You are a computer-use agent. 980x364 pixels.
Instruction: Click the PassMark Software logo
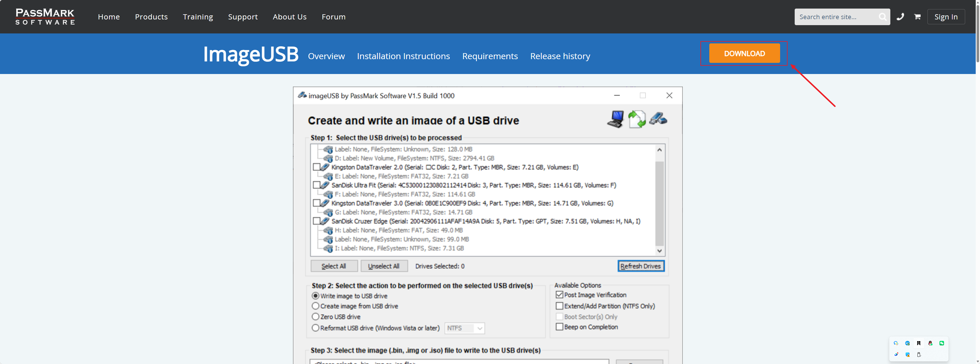point(45,17)
